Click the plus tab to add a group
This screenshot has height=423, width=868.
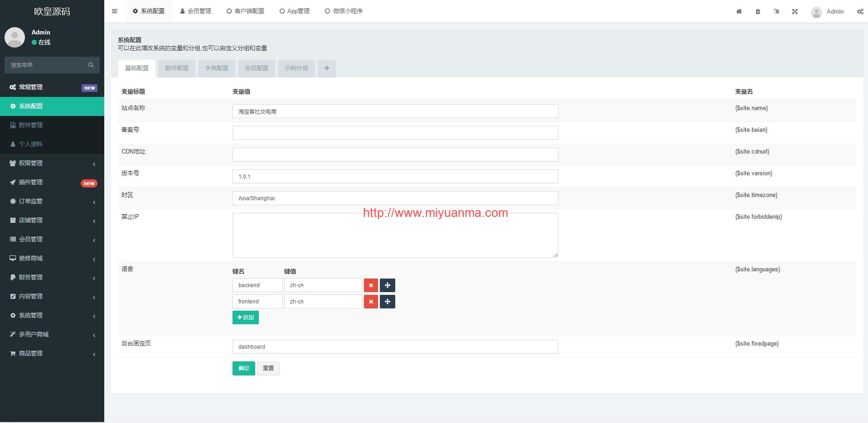pyautogui.click(x=327, y=68)
